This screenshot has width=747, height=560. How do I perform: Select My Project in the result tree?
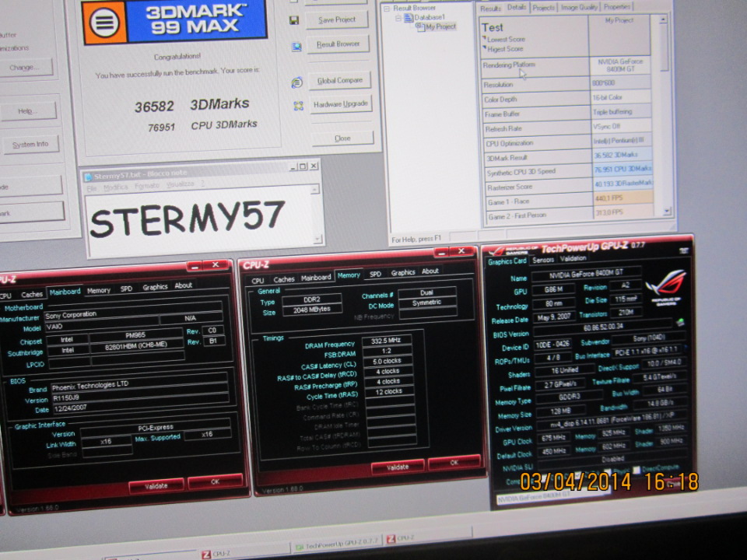[440, 26]
